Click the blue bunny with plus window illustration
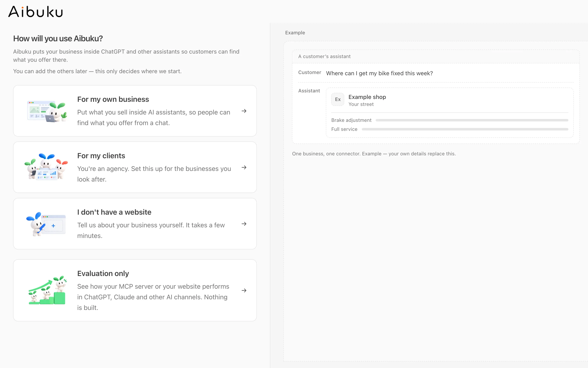Screen dimensions: 588x368 click(46, 224)
